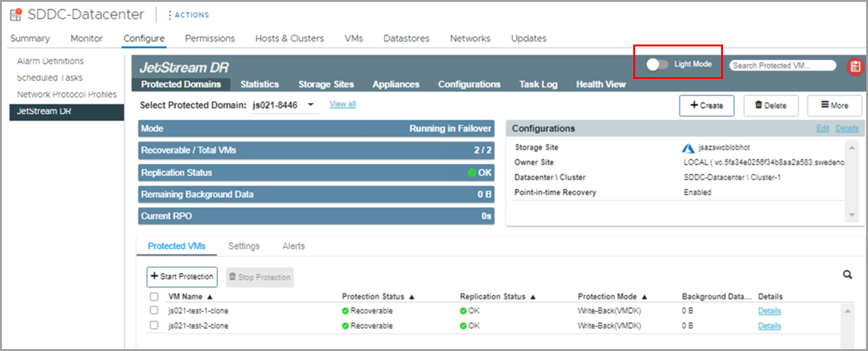Expand the More menu button
Image resolution: width=868 pixels, height=351 pixels.
[834, 105]
